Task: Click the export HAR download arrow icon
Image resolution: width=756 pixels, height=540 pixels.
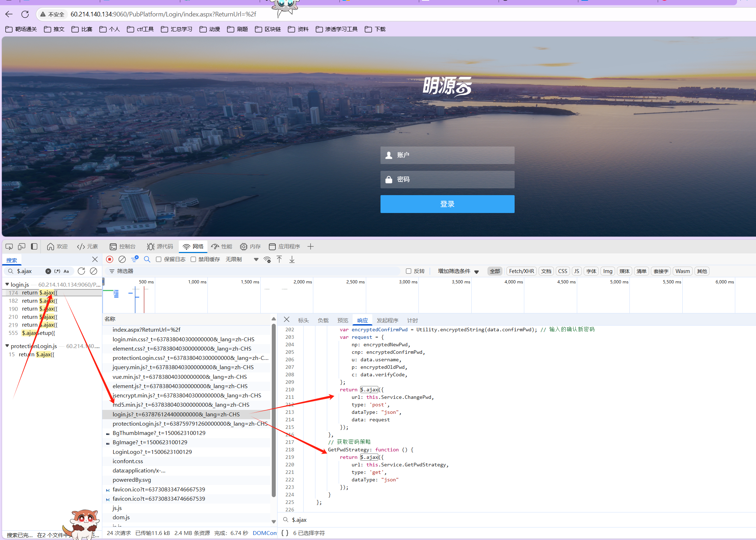Action: point(292,259)
